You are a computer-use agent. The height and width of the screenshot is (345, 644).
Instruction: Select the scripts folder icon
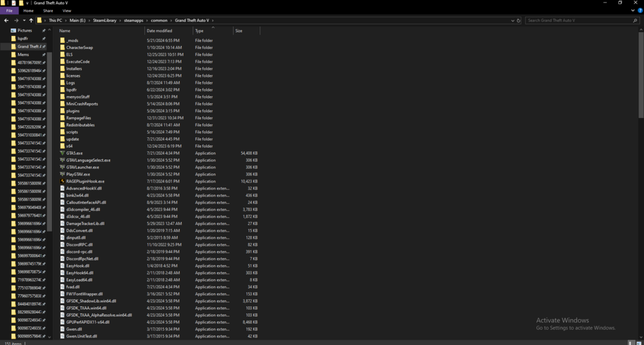(x=62, y=132)
